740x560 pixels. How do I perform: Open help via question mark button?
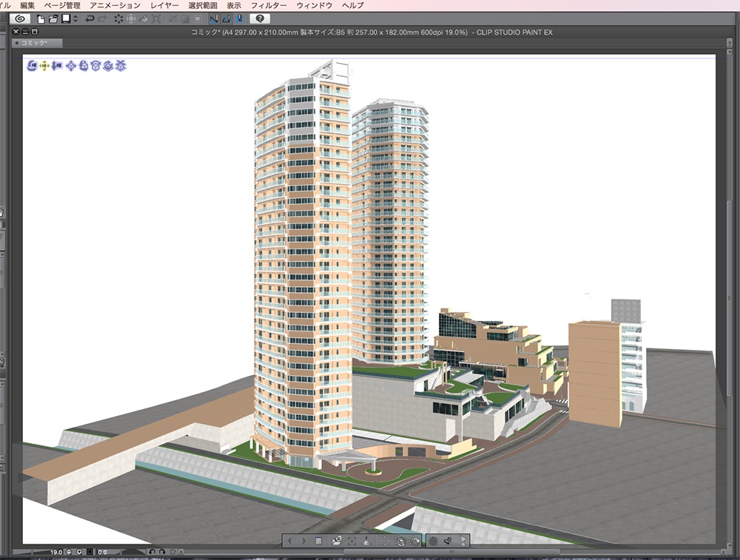pos(260,18)
